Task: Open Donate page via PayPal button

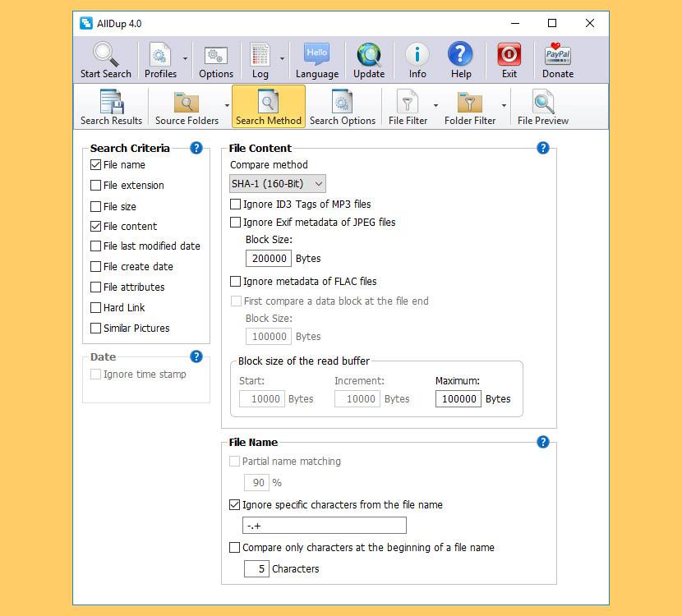Action: click(557, 59)
